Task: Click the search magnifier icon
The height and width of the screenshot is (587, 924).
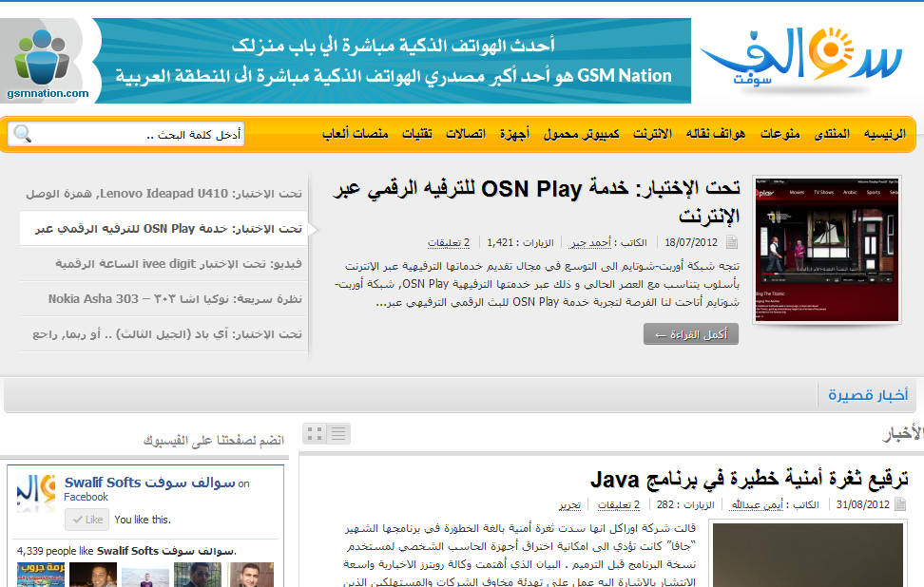Action: point(23,134)
